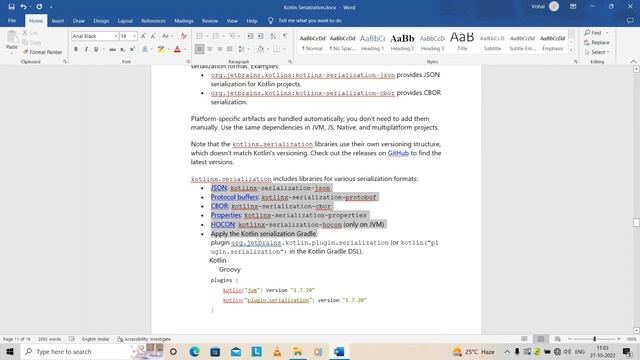Click the Undo arrow icon
The height and width of the screenshot is (360, 640).
click(x=23, y=7)
